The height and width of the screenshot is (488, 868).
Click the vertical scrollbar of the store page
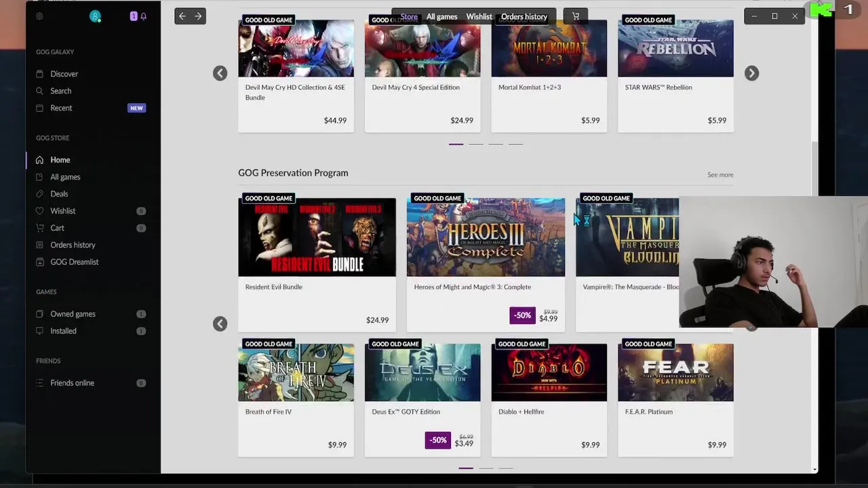[814, 167]
